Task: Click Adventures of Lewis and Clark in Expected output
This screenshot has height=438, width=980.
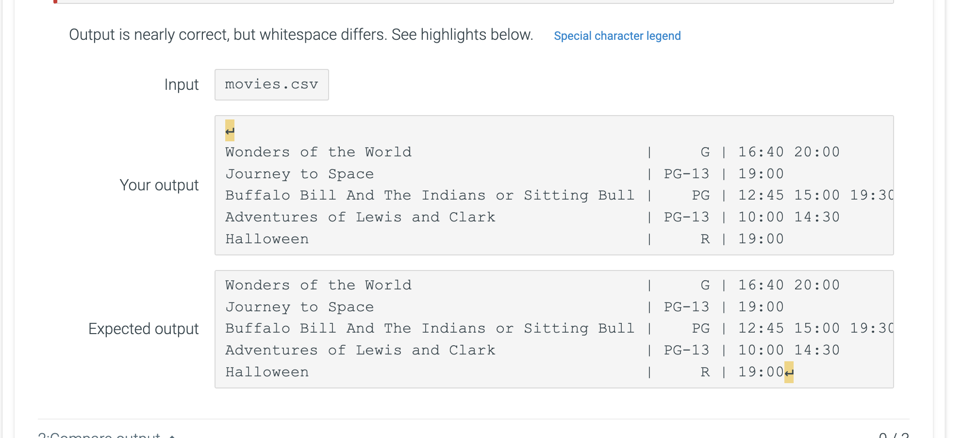Action: [360, 350]
